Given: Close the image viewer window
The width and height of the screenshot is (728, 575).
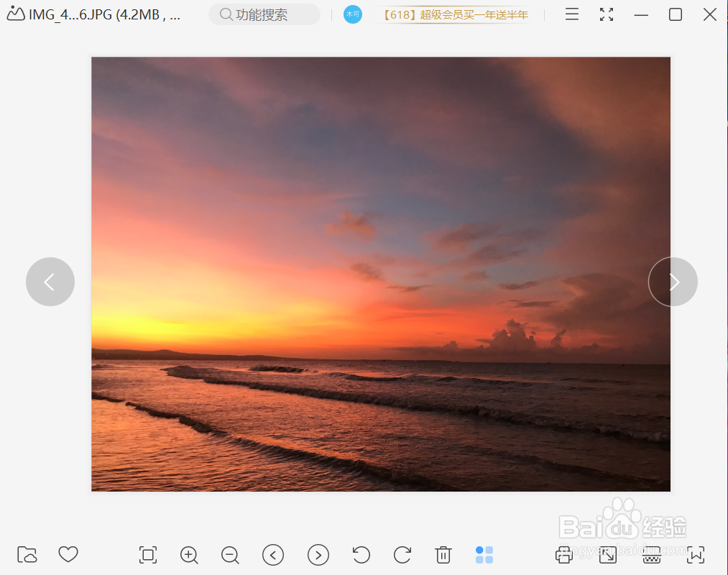Looking at the screenshot, I should [x=710, y=14].
